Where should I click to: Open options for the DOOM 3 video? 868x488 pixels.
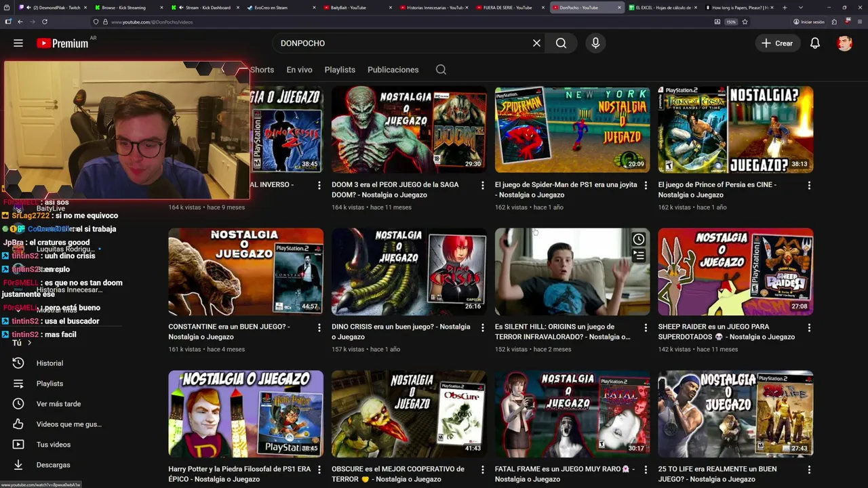(x=483, y=185)
